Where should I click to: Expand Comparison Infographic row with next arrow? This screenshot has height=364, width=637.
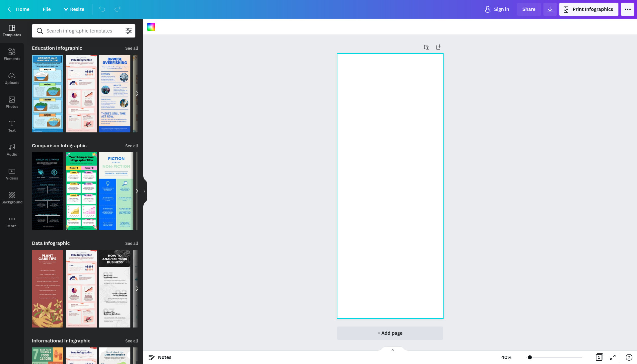137,191
